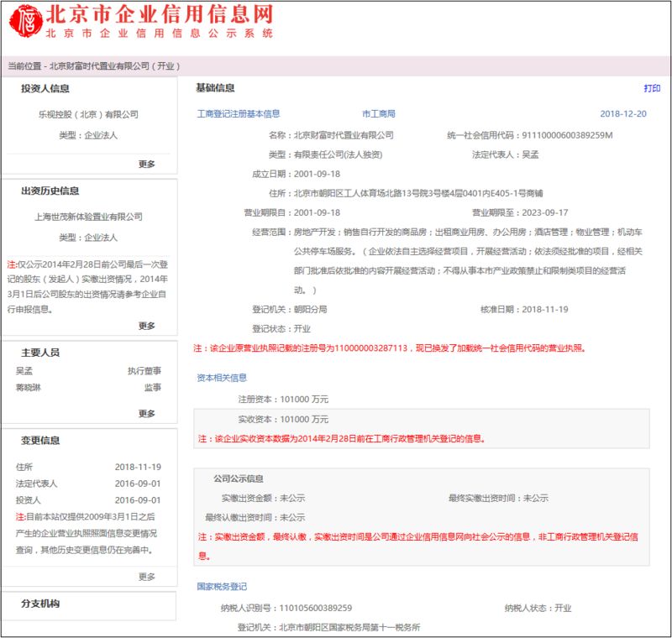Select the 投资人信息 panel heading
Image resolution: width=672 pixels, height=638 pixels.
pyautogui.click(x=45, y=89)
